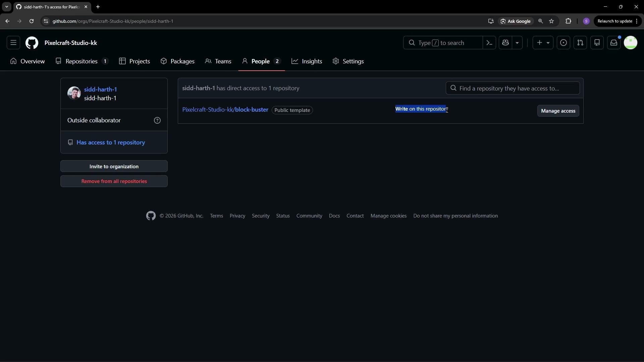The width and height of the screenshot is (644, 362).
Task: Open the Teams tab
Action: 218,61
